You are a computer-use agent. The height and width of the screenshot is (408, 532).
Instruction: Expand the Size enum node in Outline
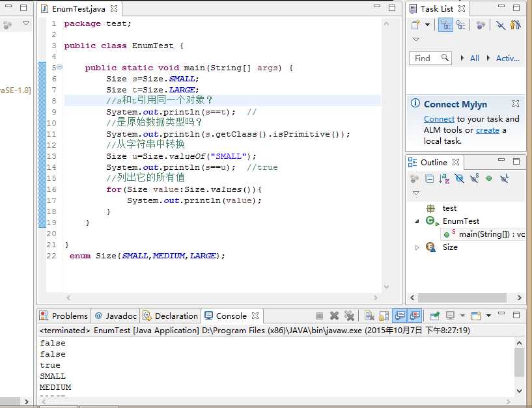[x=417, y=247]
